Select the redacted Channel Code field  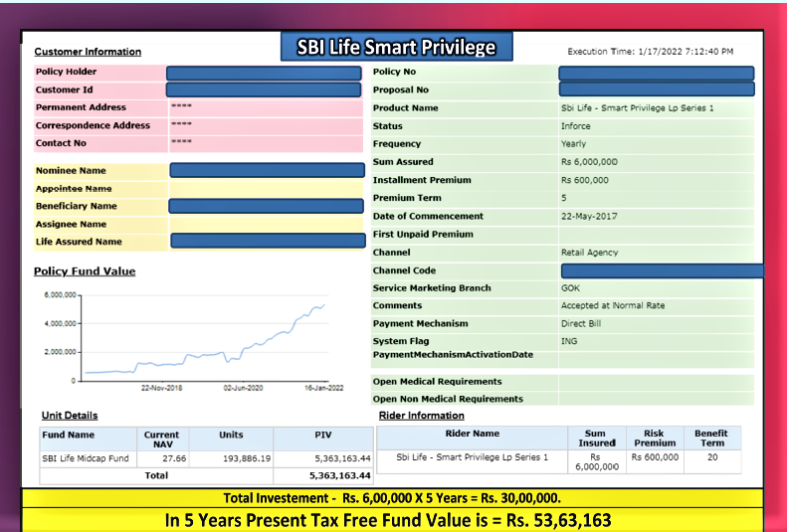point(662,270)
